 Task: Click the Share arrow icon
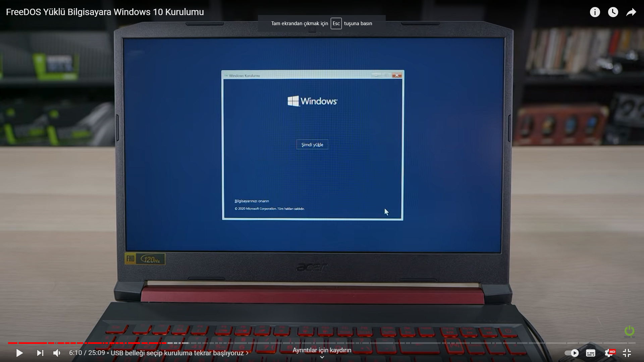631,12
